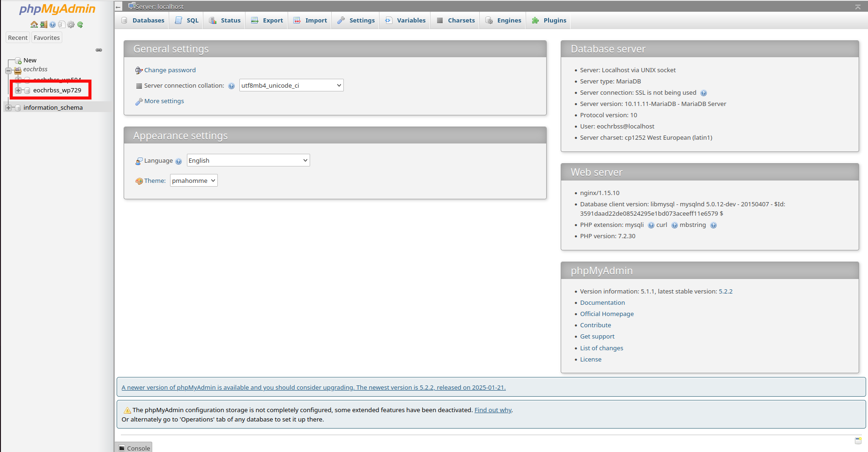868x452 pixels.
Task: Click the Language icon beside the Language label
Action: point(139,161)
